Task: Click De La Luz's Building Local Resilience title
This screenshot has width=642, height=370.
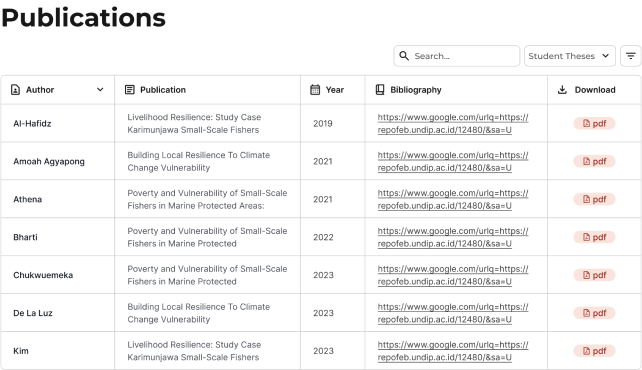Action: pyautogui.click(x=199, y=313)
